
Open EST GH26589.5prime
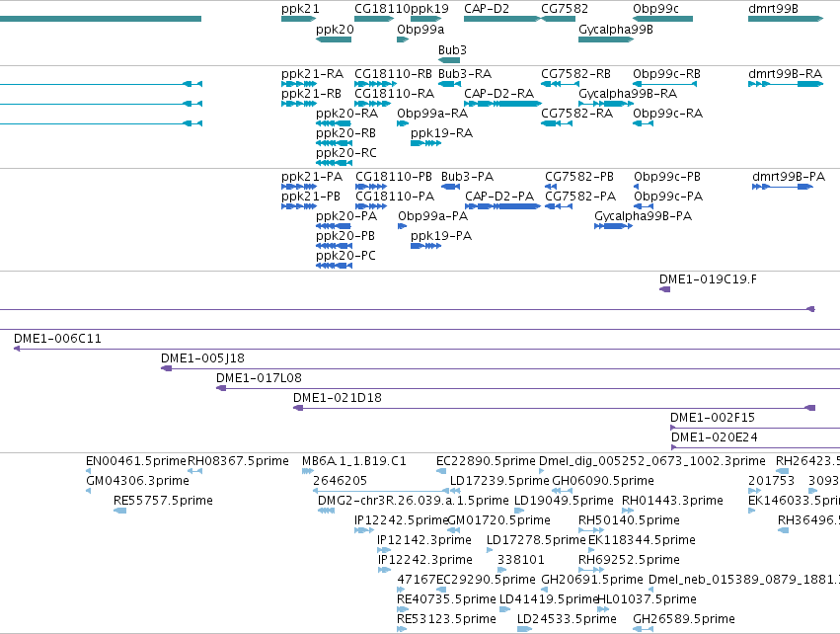click(x=684, y=619)
